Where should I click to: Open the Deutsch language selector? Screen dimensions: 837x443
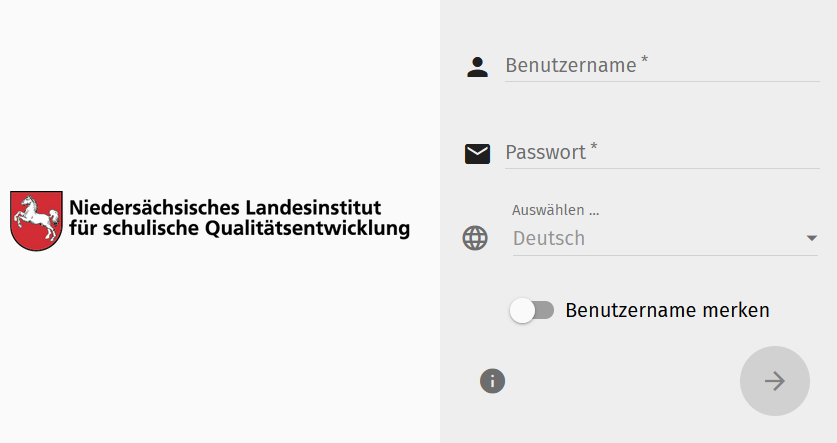coord(665,238)
